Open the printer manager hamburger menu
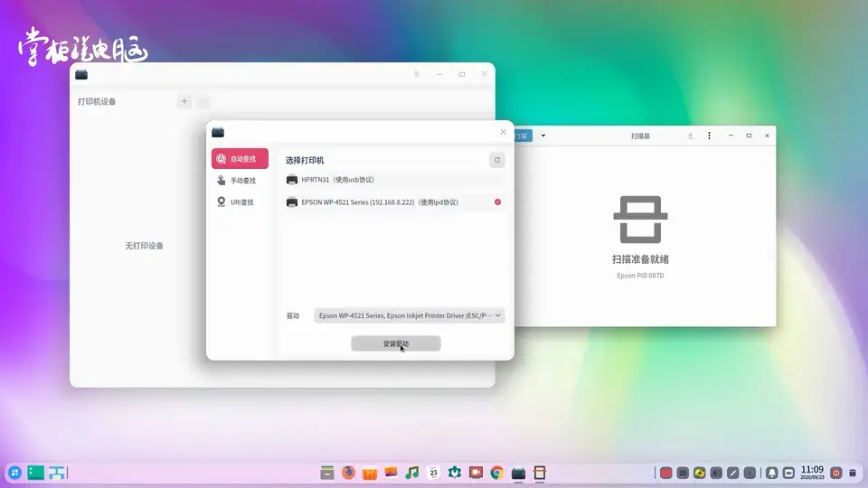Screen dimensions: 868x488 pos(416,74)
